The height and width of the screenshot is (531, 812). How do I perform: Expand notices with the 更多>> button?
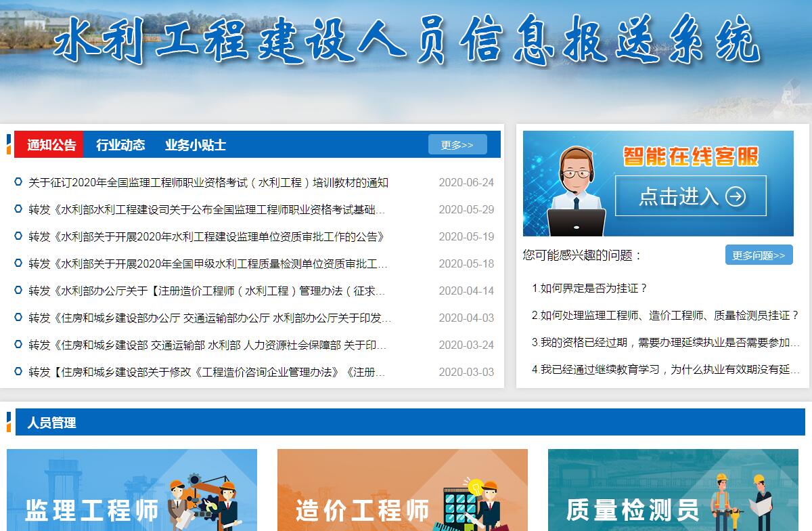tap(457, 145)
